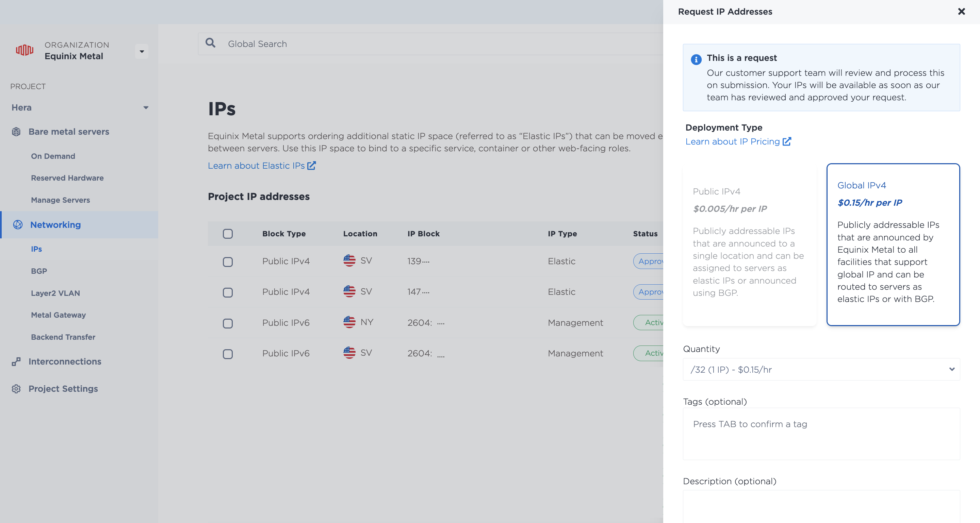
Task: Open the IPs sidebar item
Action: click(x=36, y=249)
